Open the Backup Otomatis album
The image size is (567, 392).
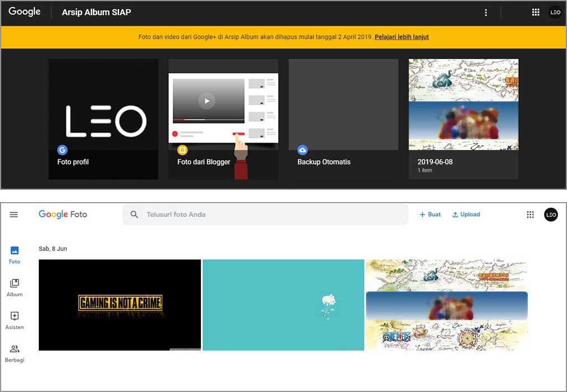click(x=343, y=119)
